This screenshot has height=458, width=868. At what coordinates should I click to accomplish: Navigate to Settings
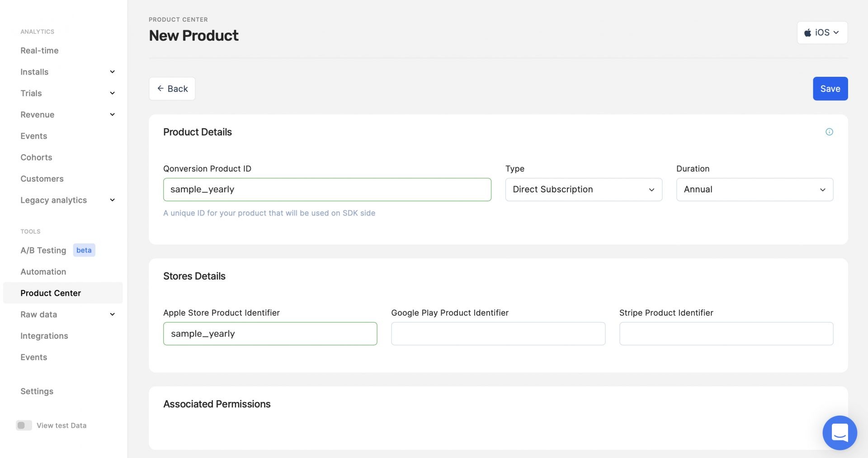coord(37,391)
